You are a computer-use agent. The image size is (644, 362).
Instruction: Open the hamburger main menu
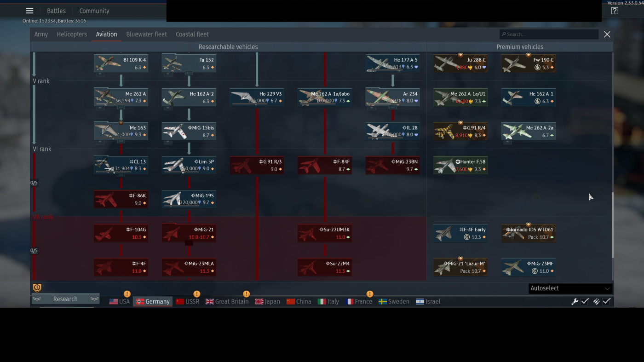(29, 11)
